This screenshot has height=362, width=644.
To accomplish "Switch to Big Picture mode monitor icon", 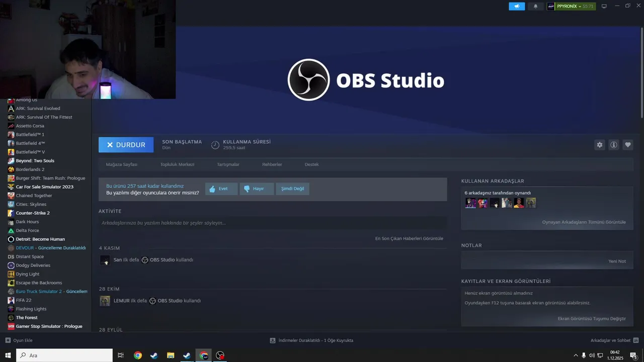I will click(x=604, y=6).
